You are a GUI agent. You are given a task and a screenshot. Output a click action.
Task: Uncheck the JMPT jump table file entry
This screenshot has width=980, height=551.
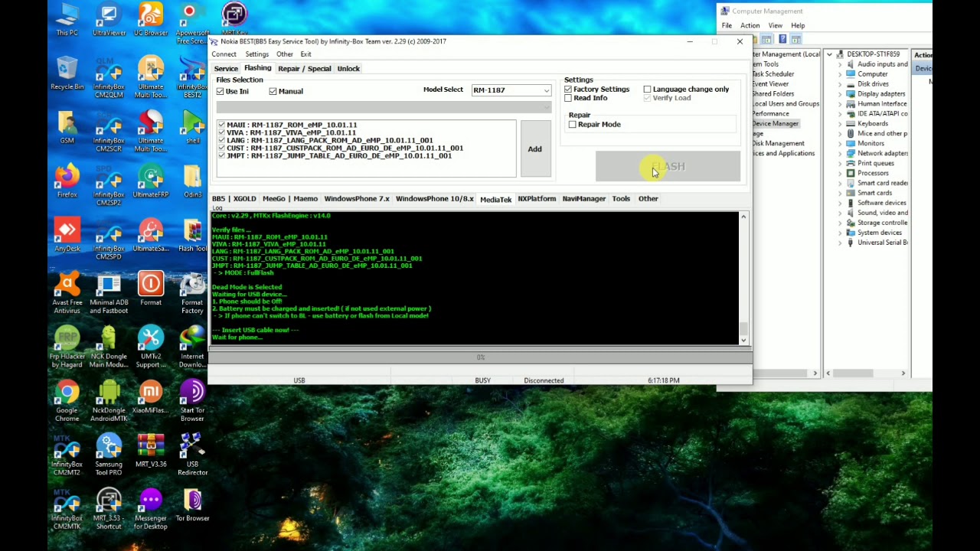click(221, 155)
